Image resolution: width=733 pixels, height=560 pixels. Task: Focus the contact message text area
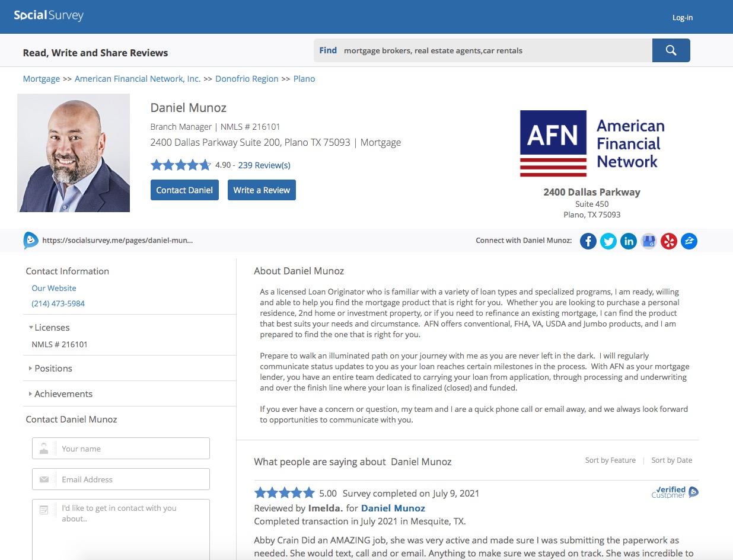121,530
